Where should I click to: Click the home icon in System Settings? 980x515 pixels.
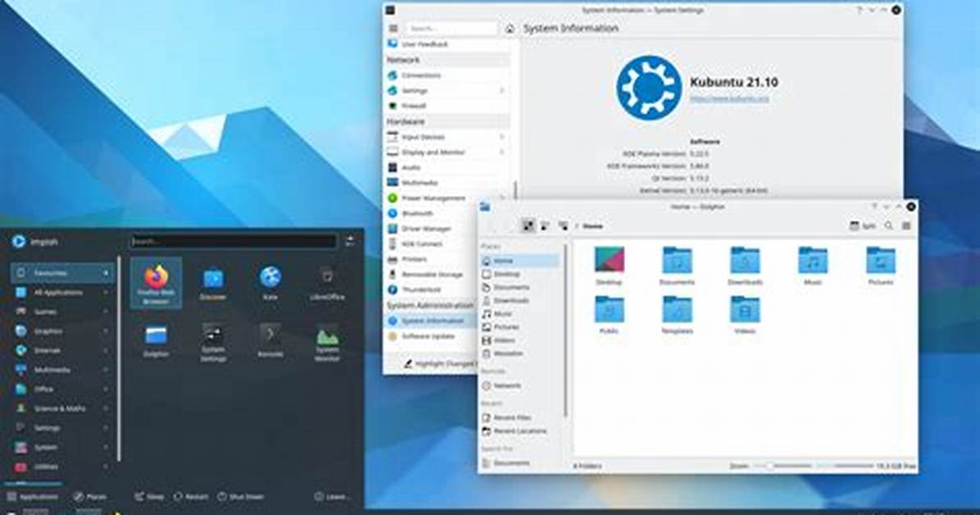pyautogui.click(x=510, y=28)
